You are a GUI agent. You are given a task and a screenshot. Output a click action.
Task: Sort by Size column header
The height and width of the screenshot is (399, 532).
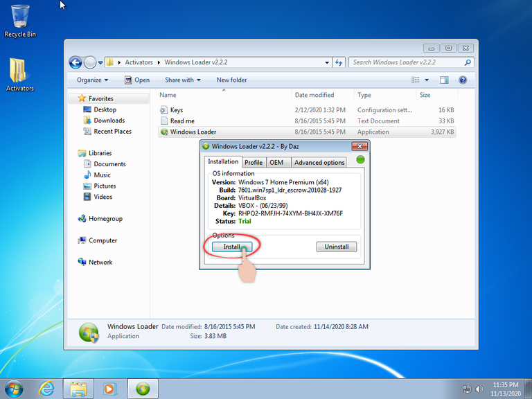436,95
